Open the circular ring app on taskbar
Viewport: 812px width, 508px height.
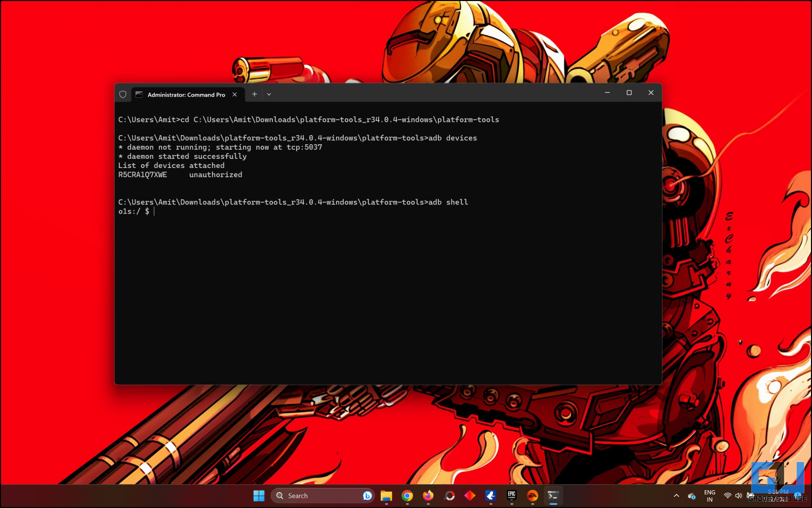[x=450, y=496]
